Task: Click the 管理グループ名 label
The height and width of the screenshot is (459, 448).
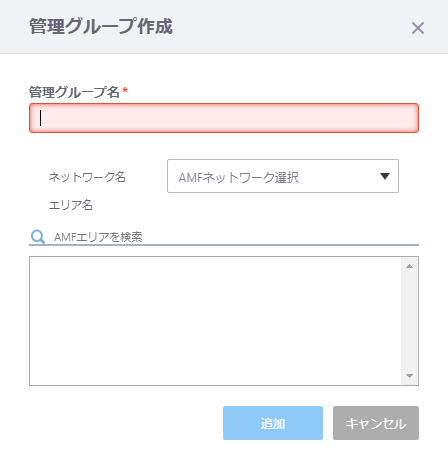Action: (x=74, y=92)
